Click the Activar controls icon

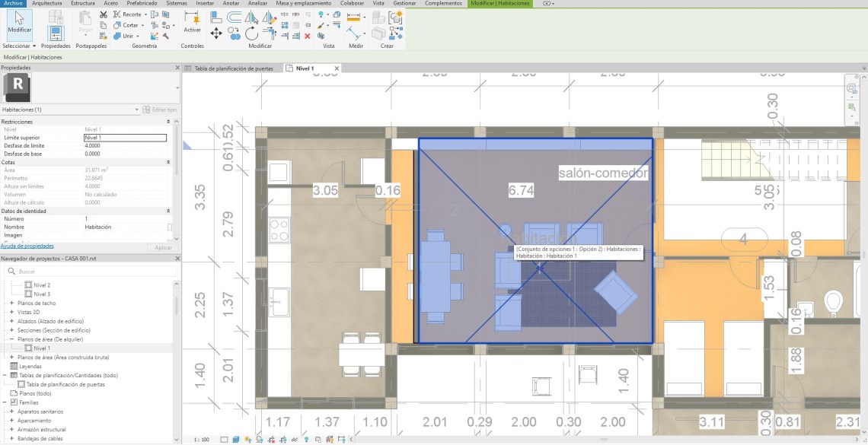[x=192, y=21]
